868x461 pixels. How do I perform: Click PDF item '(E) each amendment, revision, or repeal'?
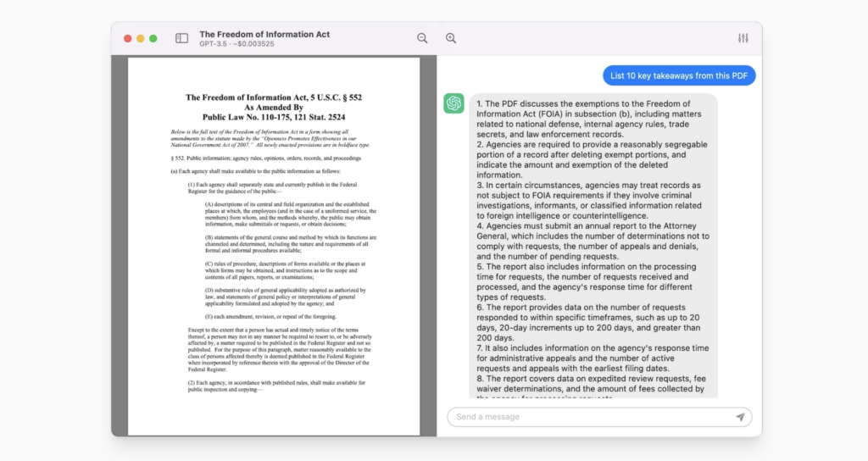tap(270, 317)
